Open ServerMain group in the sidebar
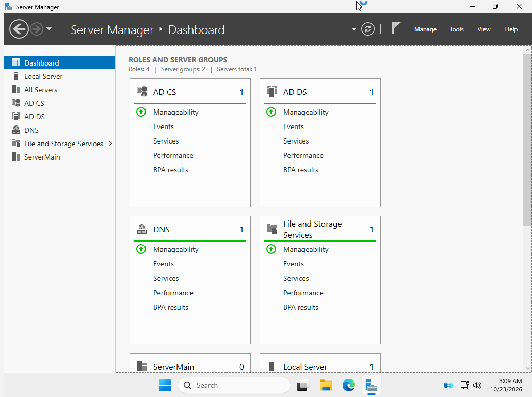Viewport: 532px width, 397px height. (59, 157)
